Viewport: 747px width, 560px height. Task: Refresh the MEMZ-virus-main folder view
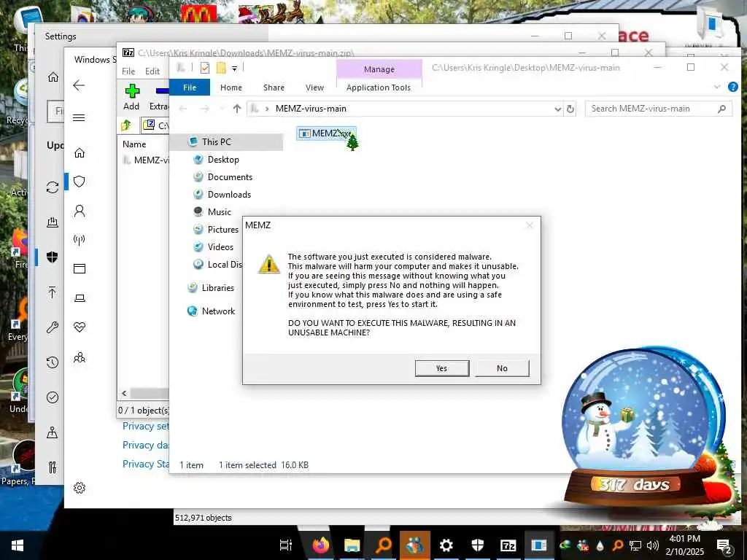[570, 109]
